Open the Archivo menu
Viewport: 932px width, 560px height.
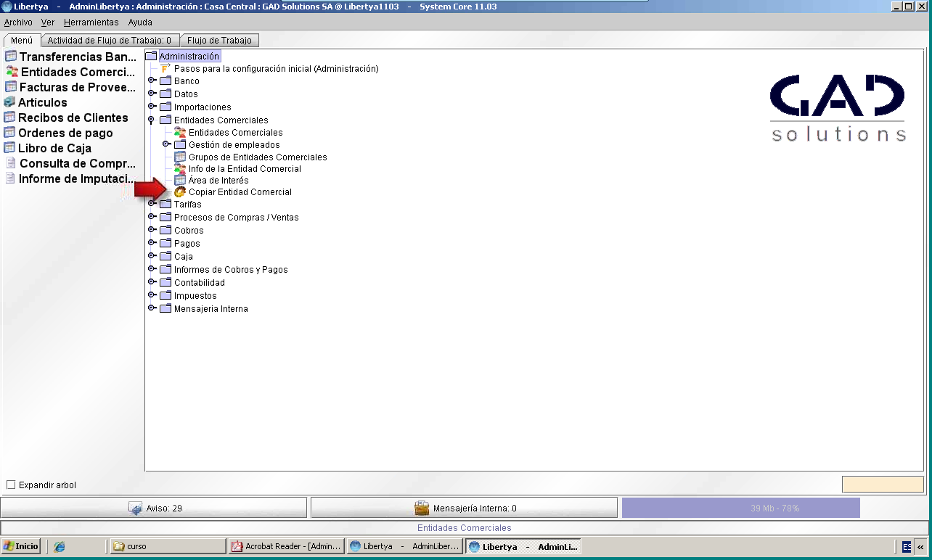tap(18, 22)
